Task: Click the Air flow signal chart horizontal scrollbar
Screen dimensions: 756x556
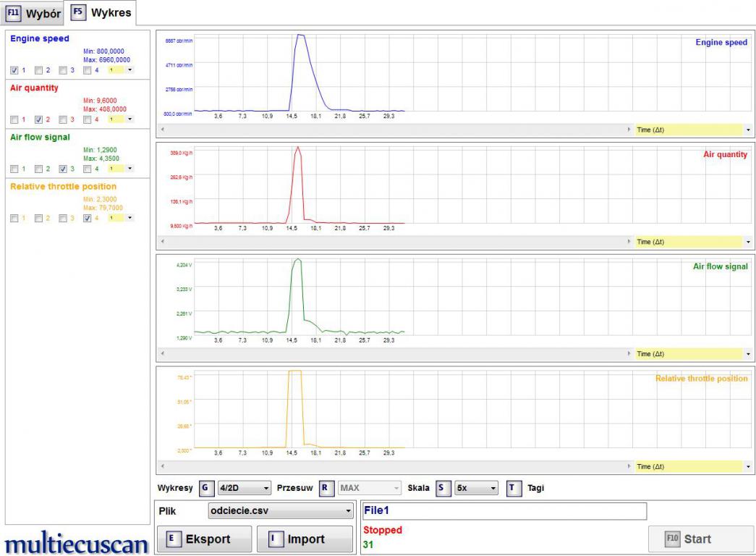Action: [394, 354]
